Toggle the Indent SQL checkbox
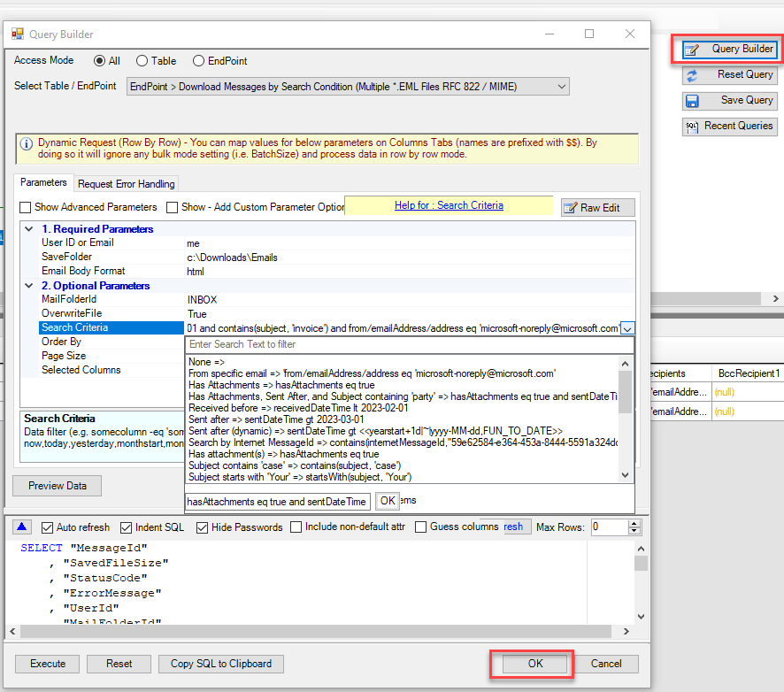The image size is (784, 692). click(126, 527)
